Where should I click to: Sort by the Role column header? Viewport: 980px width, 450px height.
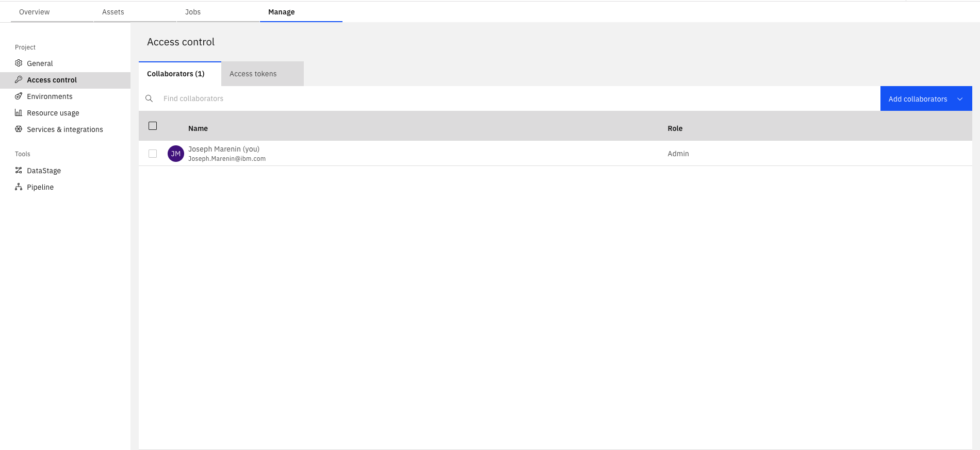675,128
